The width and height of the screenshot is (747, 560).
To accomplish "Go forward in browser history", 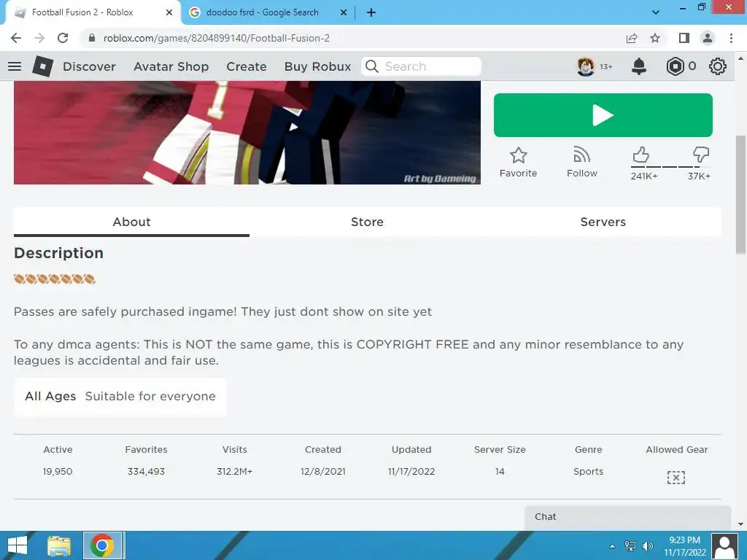I will 39,38.
